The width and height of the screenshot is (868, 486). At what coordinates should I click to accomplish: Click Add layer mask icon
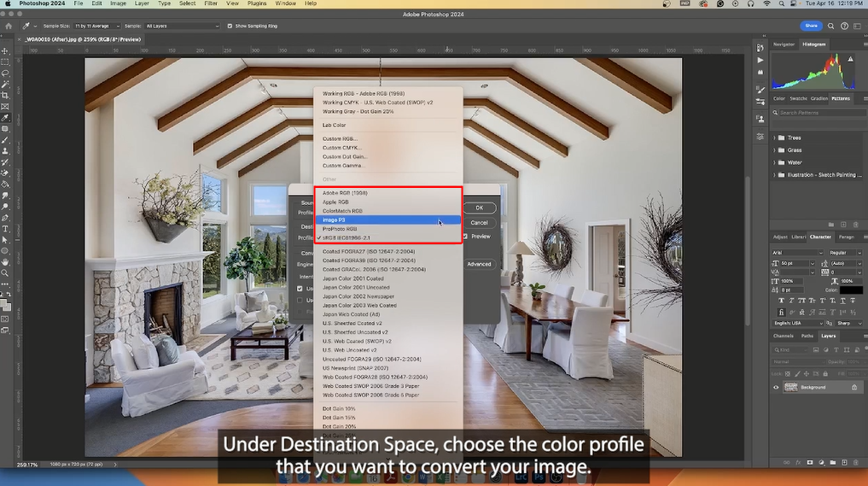[x=810, y=462]
